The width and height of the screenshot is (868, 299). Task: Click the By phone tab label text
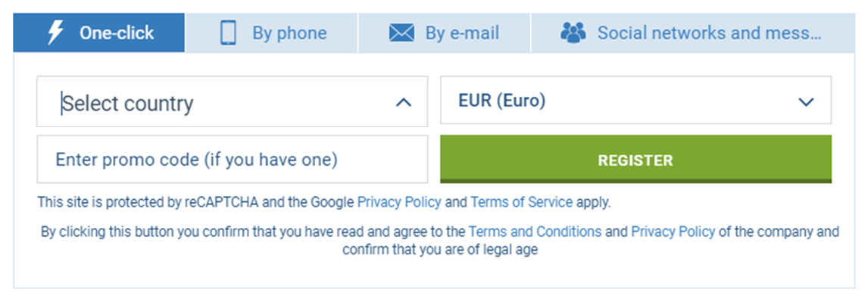[289, 33]
